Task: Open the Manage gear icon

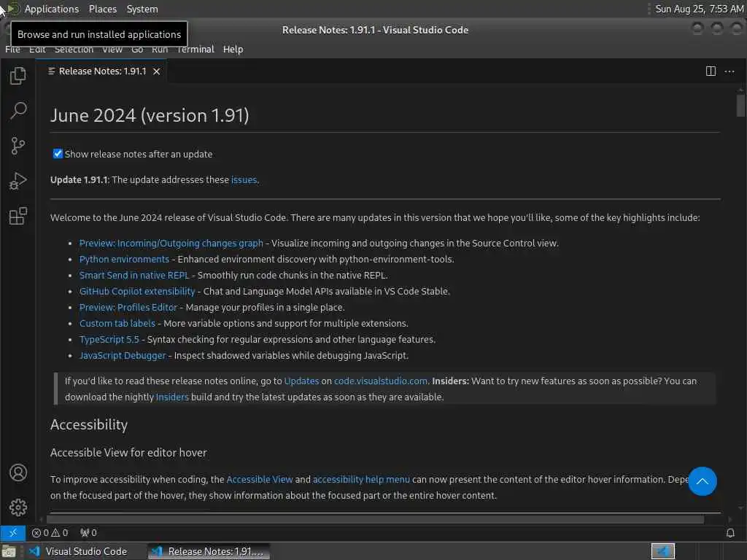Action: [x=18, y=507]
